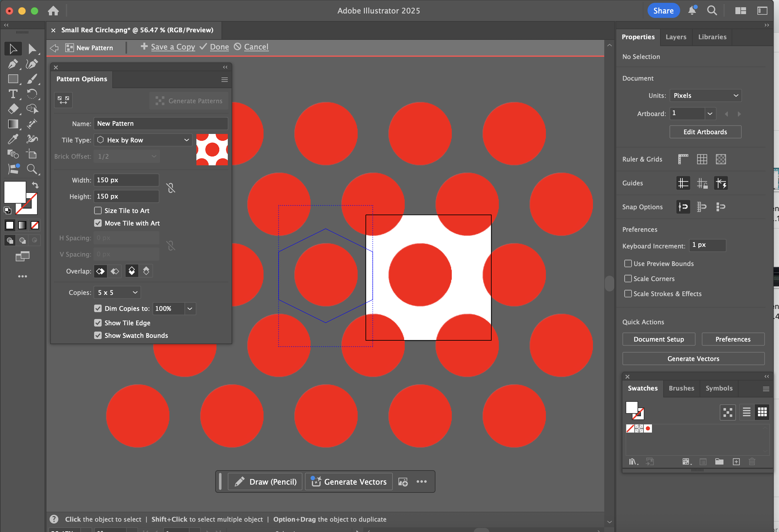779x532 pixels.
Task: Switch to the Brushes tab
Action: (x=681, y=388)
